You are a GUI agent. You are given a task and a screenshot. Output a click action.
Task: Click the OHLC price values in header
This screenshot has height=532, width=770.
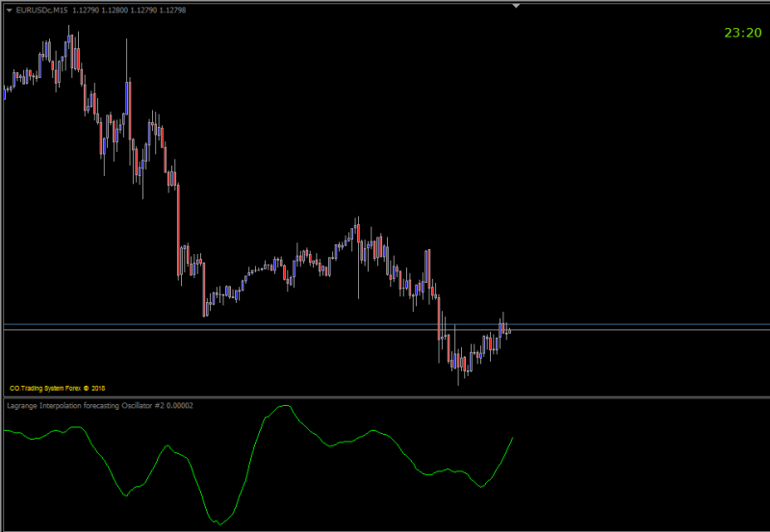pos(129,11)
